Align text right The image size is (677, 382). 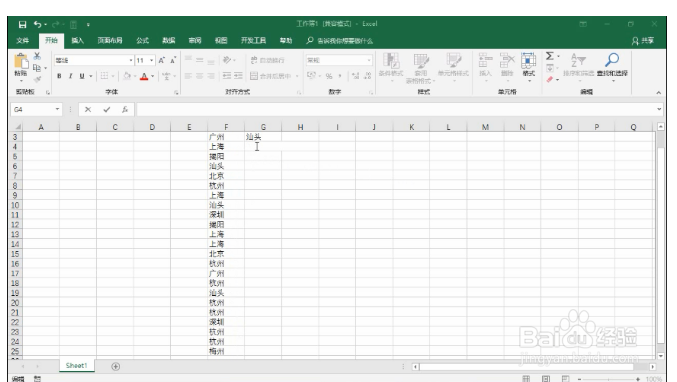(x=211, y=76)
